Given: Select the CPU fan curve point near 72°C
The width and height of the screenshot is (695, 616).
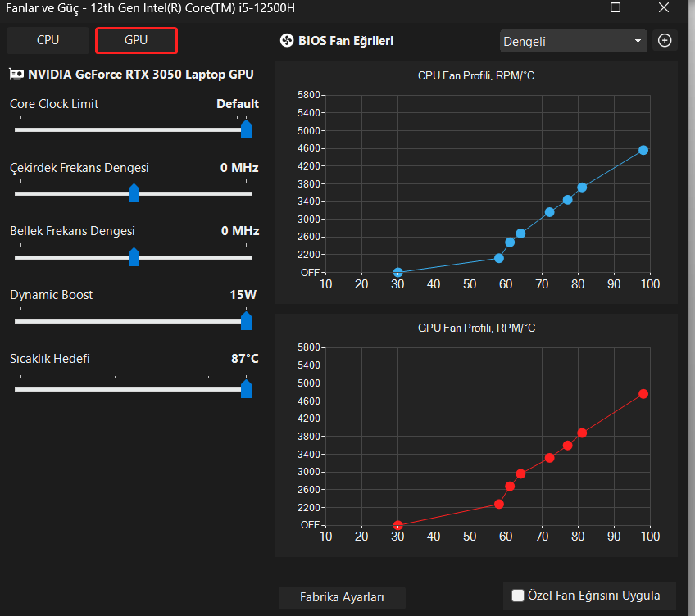Looking at the screenshot, I should (x=550, y=212).
